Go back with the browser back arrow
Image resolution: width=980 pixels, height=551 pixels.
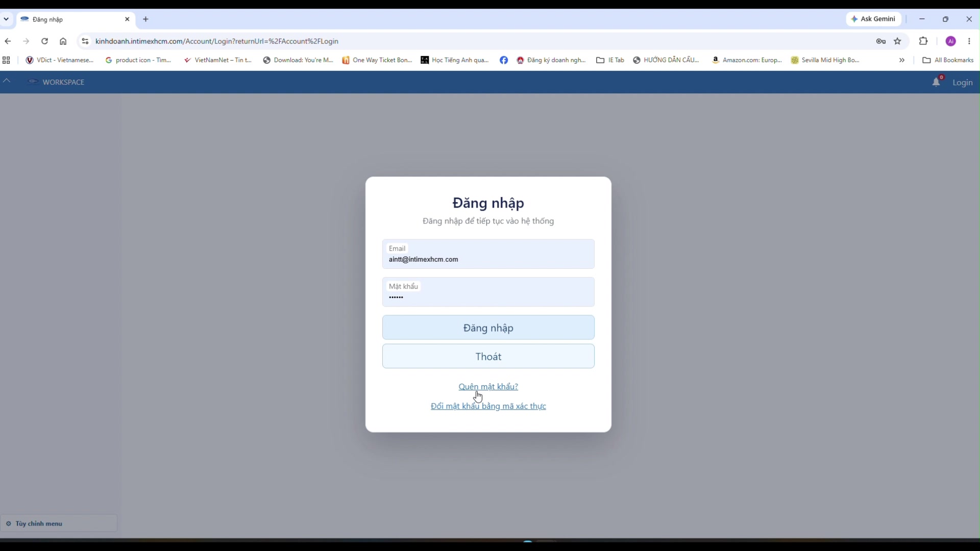(x=8, y=41)
